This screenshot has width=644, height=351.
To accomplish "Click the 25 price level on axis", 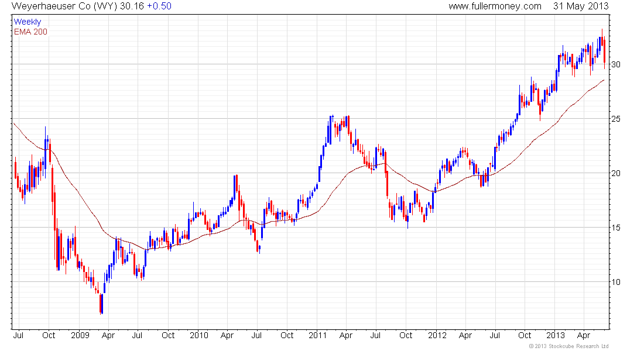I will coord(616,119).
